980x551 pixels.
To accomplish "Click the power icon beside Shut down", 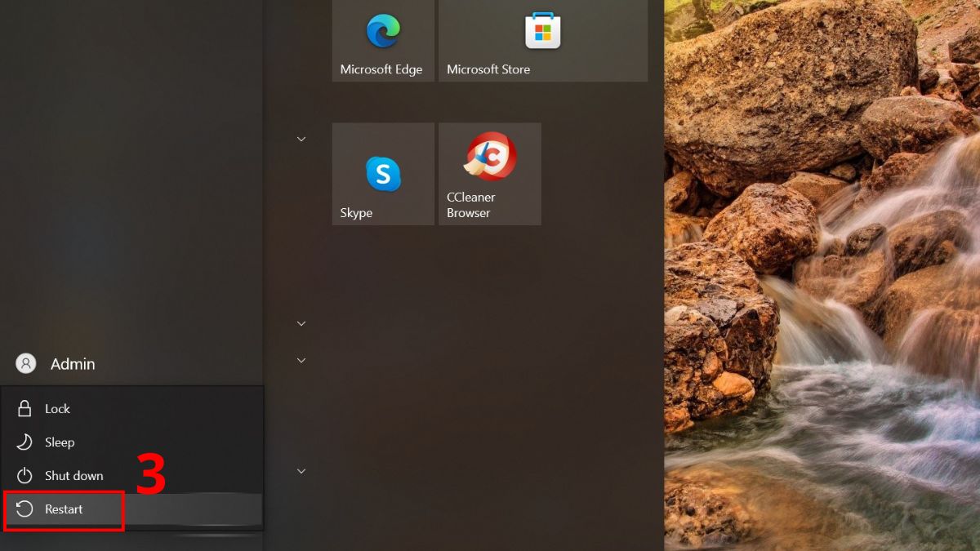I will pos(24,476).
